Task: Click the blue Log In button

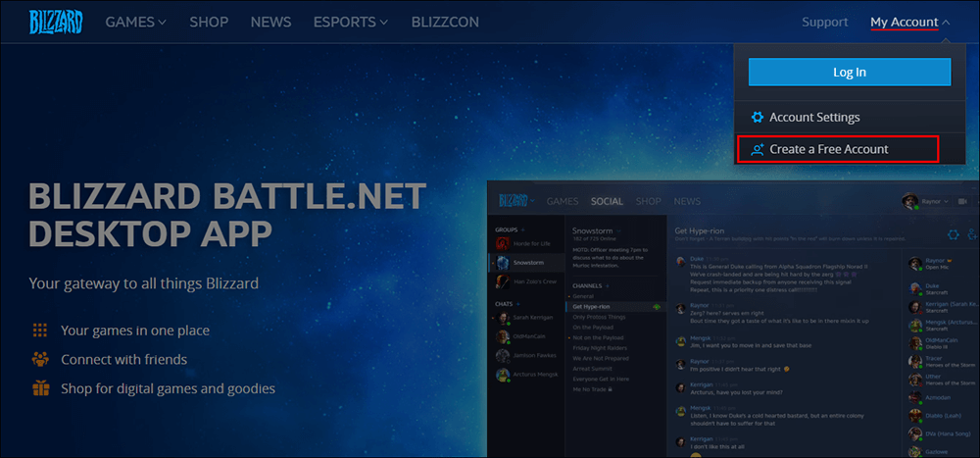Action: [850, 72]
